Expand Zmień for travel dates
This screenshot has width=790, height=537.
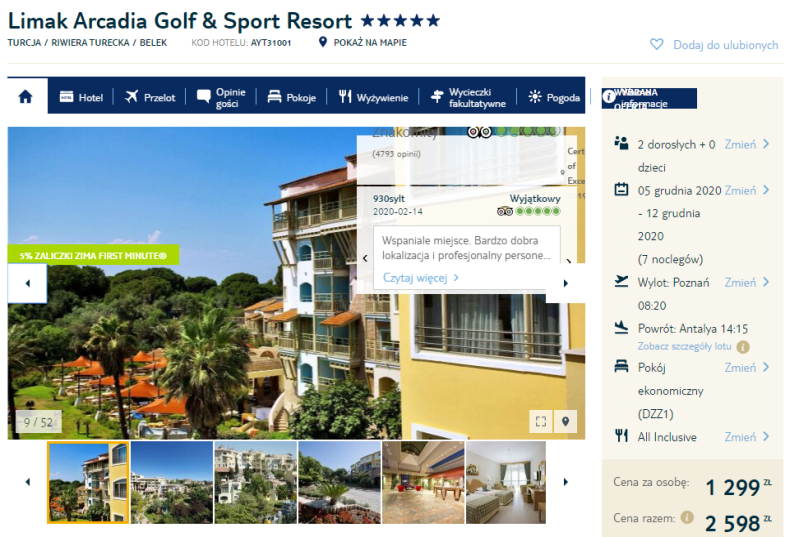(x=747, y=190)
